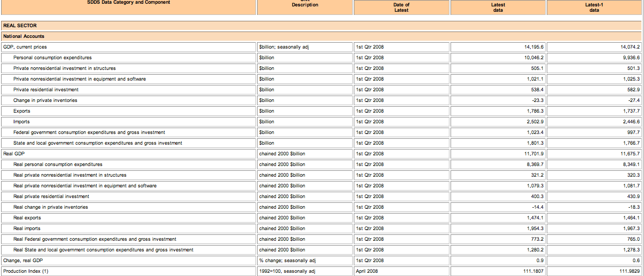Click the '$billion; seasonally adj' unit cell
The image size is (644, 276).
(x=284, y=47)
